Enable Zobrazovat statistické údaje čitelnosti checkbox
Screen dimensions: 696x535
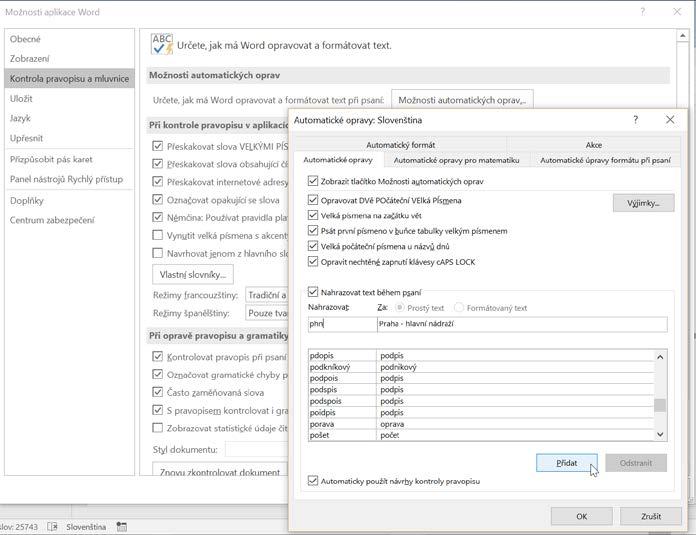coord(157,428)
